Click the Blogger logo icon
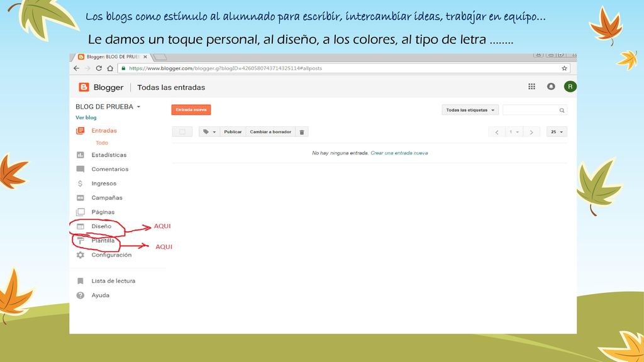Viewport: 644px width, 362px height. [x=84, y=87]
